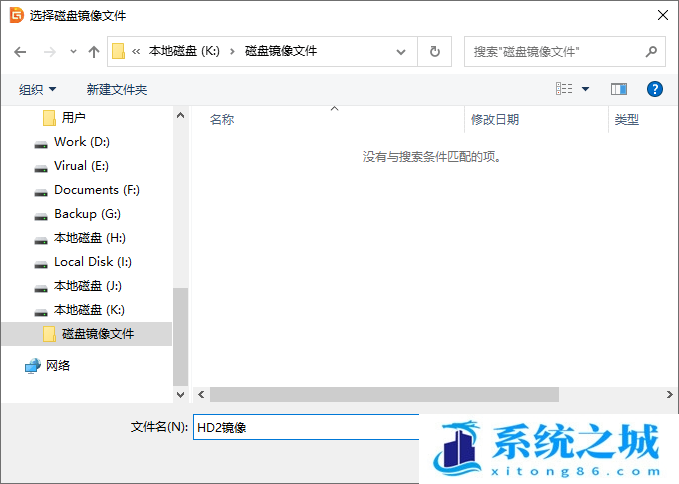Select the 本地磁盘 (J:) drive
Image resolution: width=679 pixels, height=484 pixels.
pyautogui.click(x=87, y=286)
